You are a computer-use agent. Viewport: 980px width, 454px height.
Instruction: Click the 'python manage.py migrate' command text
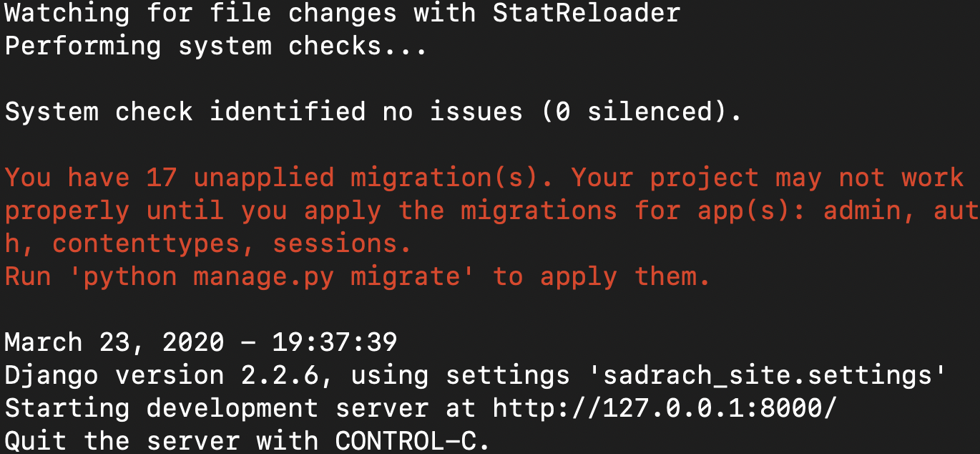(272, 277)
